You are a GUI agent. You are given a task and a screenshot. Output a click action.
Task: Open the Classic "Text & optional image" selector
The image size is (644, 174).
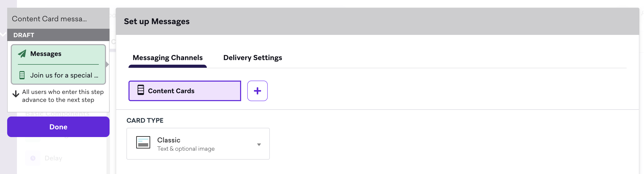(x=198, y=144)
